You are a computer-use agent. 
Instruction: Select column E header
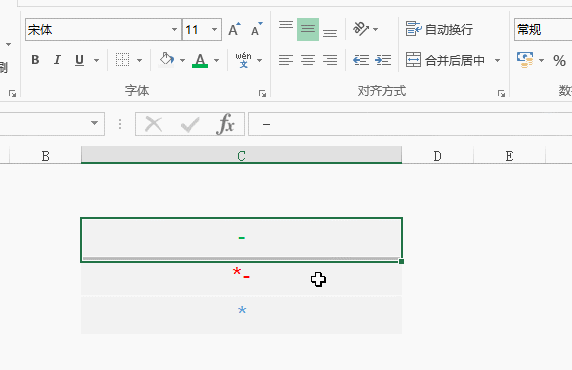coord(509,156)
